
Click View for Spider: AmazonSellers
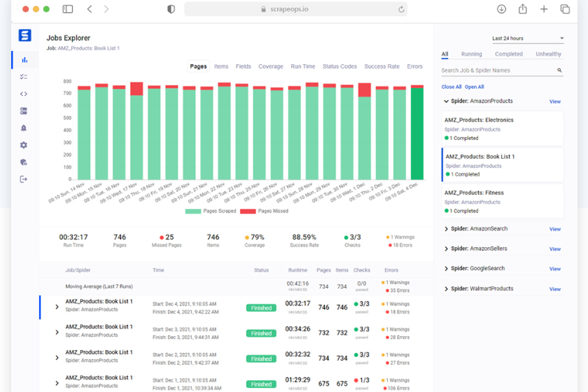[x=555, y=249]
